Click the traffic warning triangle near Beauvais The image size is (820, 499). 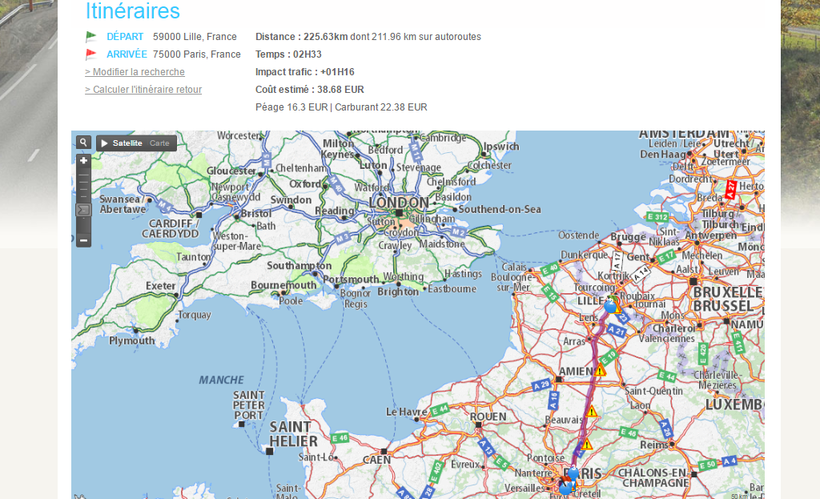point(591,411)
